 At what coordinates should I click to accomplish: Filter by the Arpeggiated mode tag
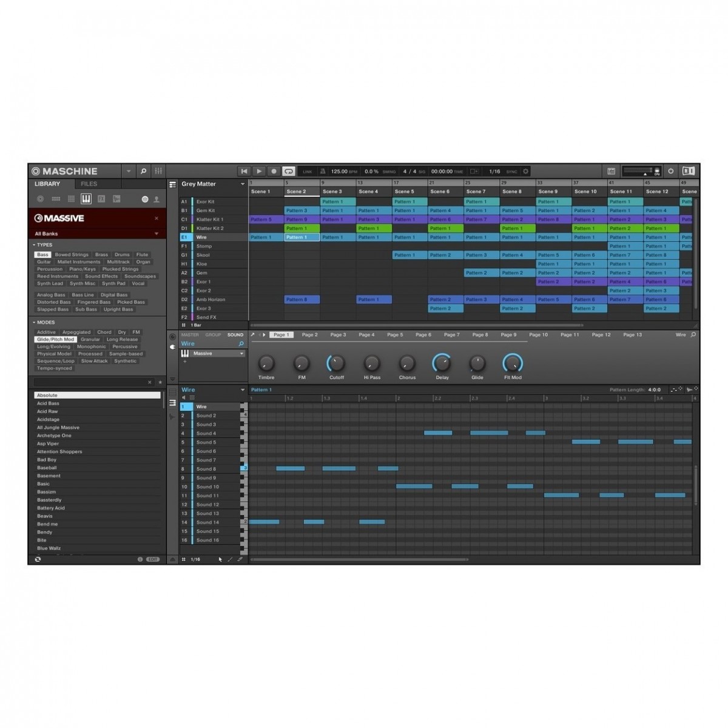click(x=76, y=332)
